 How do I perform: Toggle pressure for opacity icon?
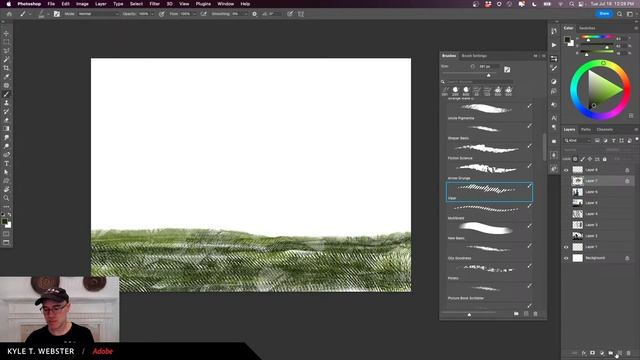point(162,14)
